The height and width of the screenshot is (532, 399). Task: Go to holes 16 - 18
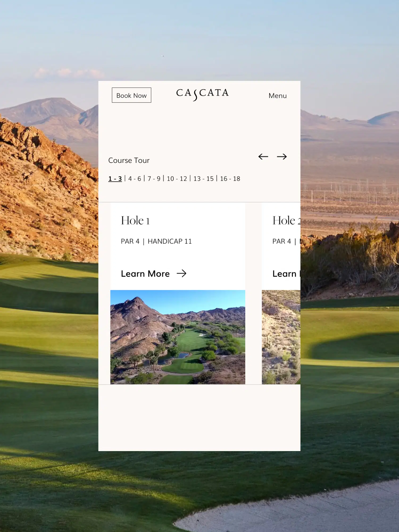coord(230,179)
